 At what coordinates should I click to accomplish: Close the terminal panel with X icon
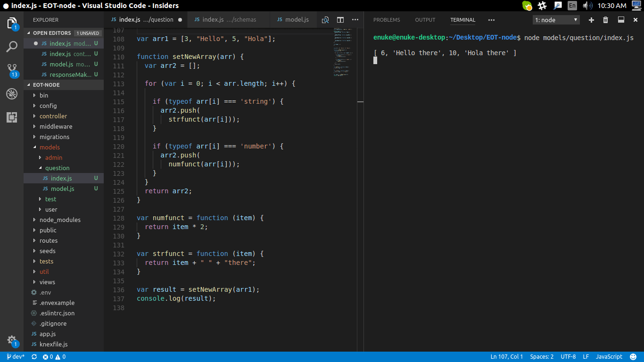(636, 20)
